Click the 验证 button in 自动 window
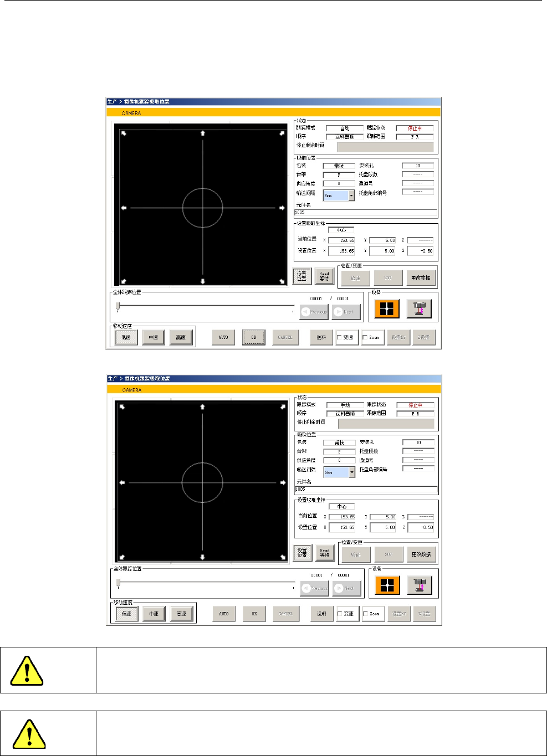Viewport: 547px width, 756px height. tap(355, 278)
